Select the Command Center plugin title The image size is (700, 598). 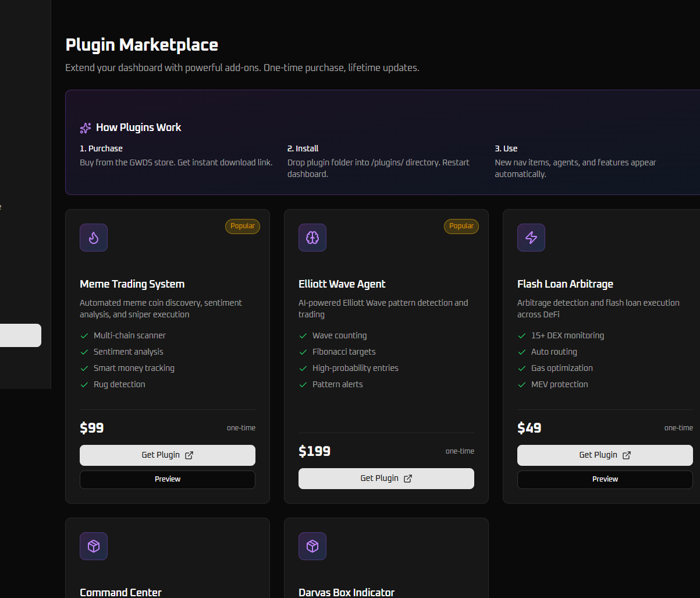pos(120,592)
